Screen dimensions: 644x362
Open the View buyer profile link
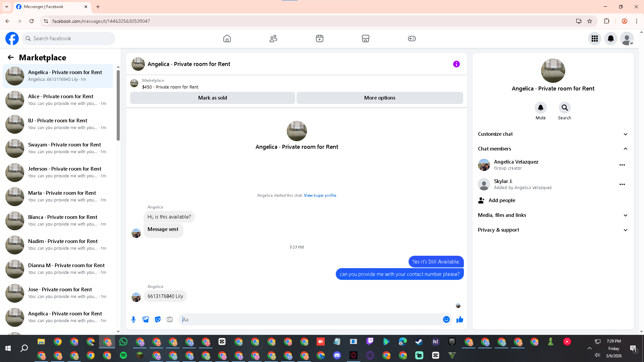tap(320, 195)
